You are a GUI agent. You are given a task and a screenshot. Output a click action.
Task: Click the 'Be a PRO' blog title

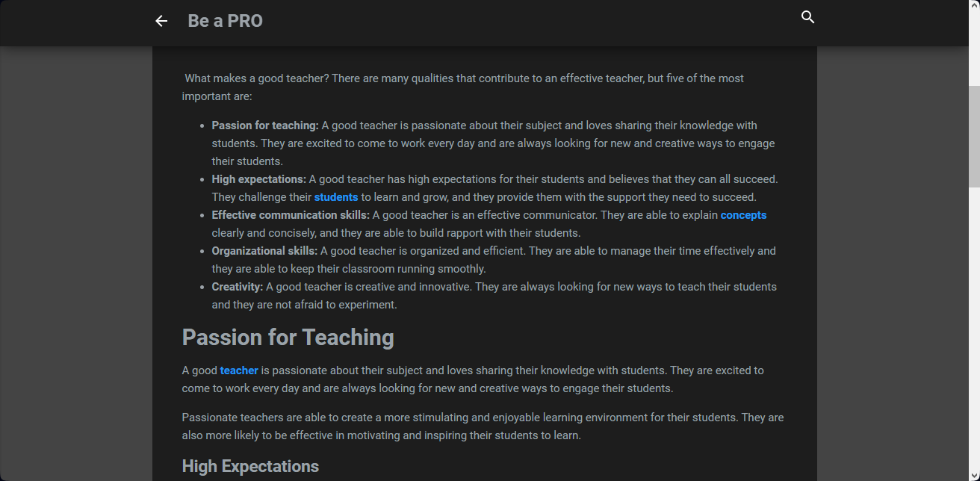(x=225, y=21)
